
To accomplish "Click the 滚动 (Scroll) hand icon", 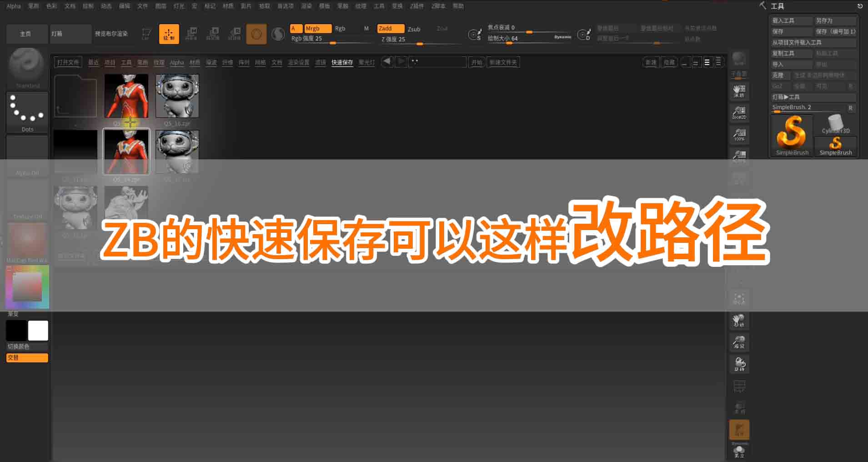I will point(739,91).
